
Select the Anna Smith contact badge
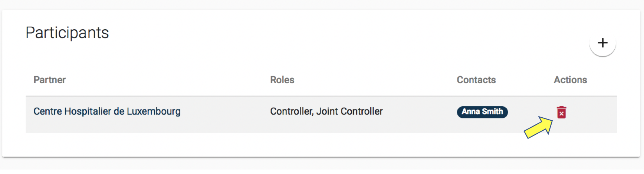click(x=482, y=112)
